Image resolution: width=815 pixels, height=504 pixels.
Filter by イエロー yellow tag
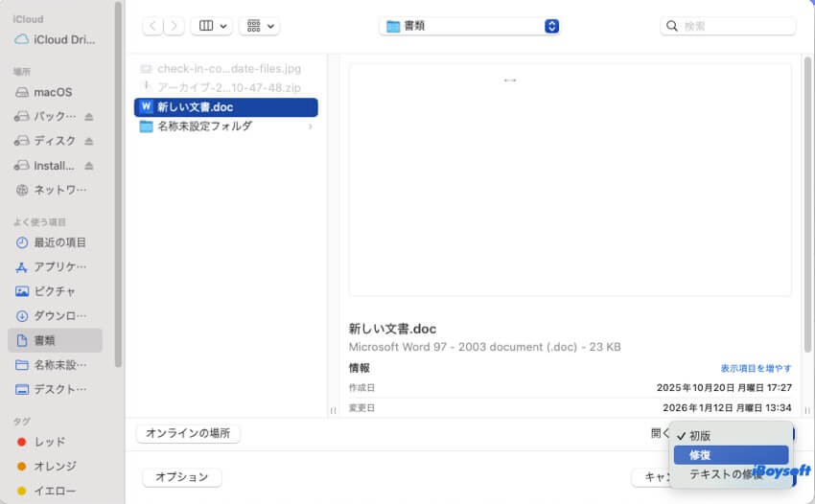[x=47, y=491]
